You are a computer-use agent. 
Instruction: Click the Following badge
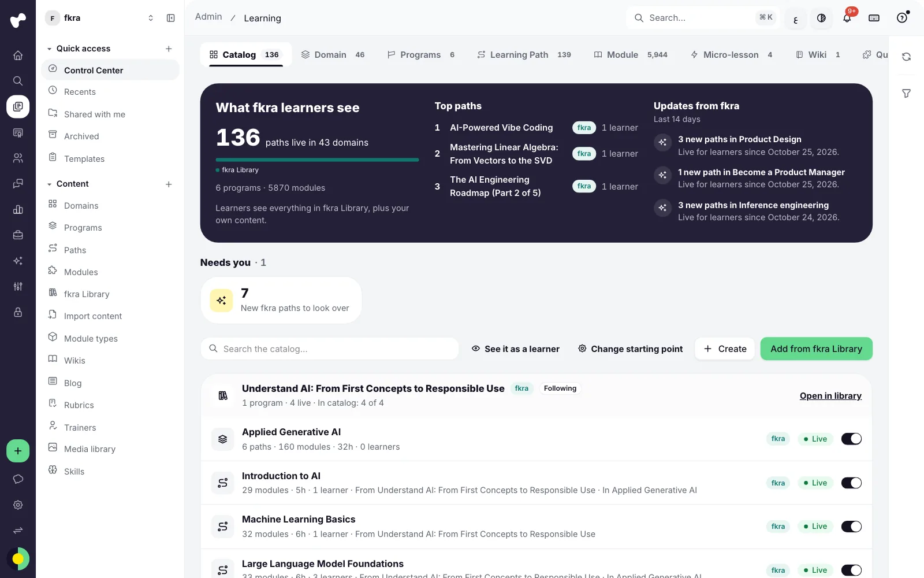point(560,388)
